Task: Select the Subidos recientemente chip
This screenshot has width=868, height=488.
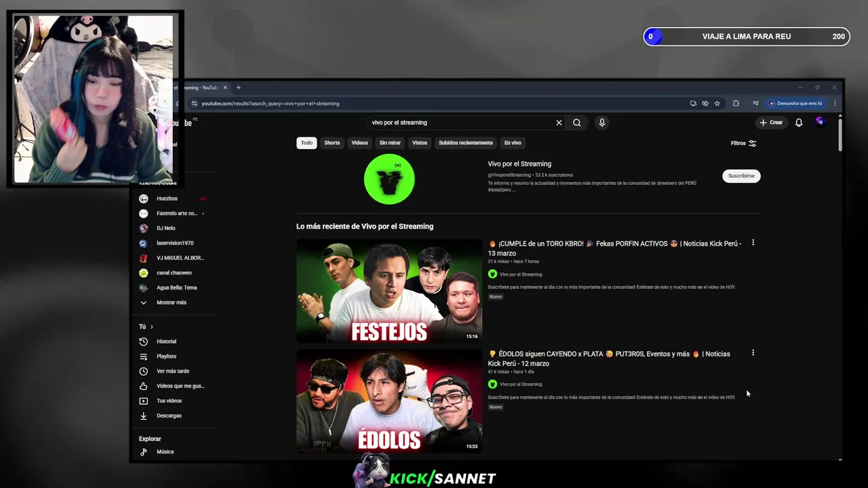Action: [x=466, y=143]
